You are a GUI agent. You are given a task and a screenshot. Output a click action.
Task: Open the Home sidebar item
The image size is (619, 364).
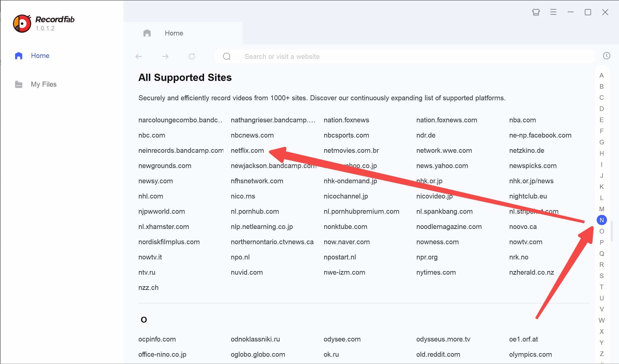[x=32, y=56]
